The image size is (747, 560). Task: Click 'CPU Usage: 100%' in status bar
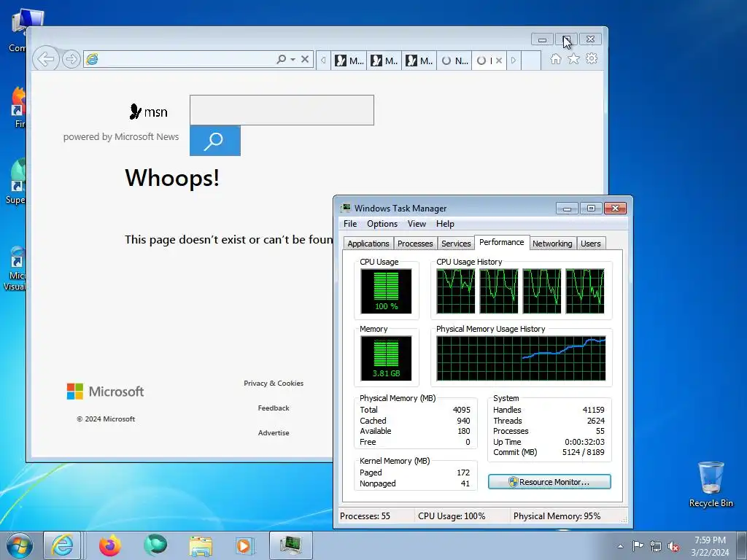pos(452,516)
